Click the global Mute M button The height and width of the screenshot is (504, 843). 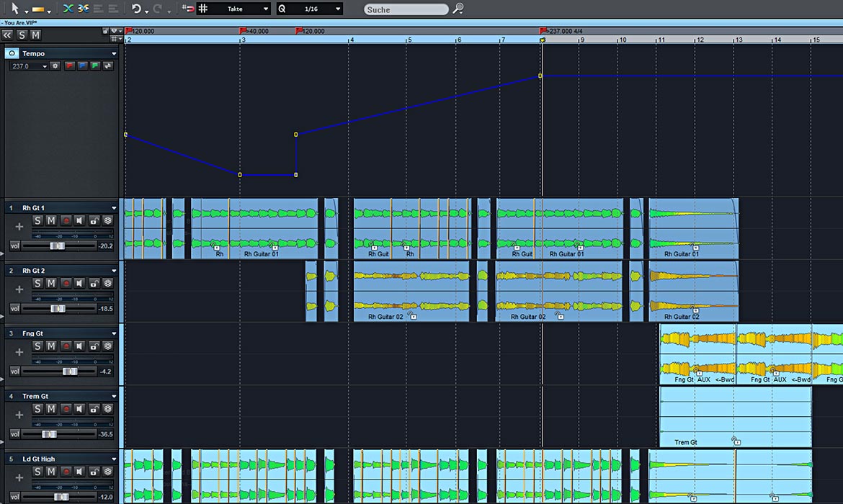(x=35, y=35)
